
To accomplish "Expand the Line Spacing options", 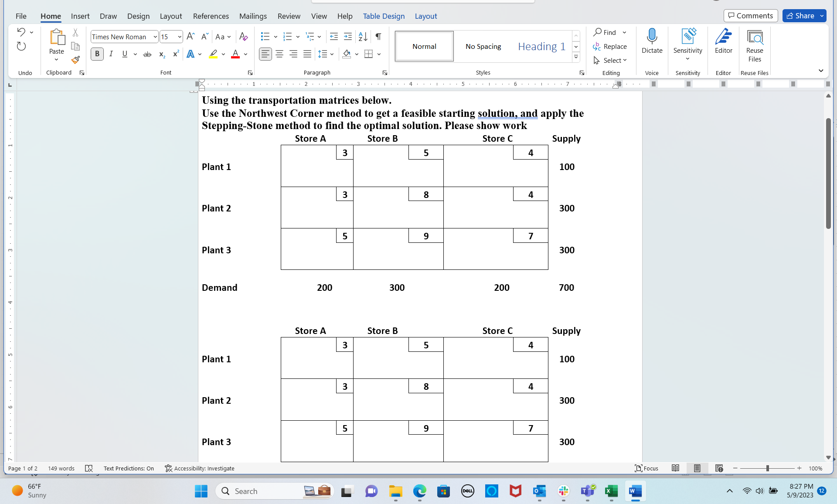I will pos(332,54).
